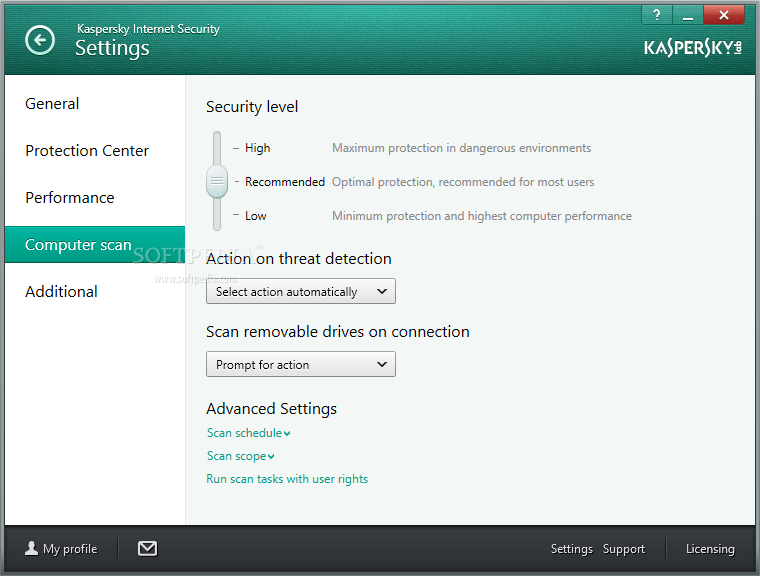
Task: Click the My profile person icon
Action: (32, 548)
